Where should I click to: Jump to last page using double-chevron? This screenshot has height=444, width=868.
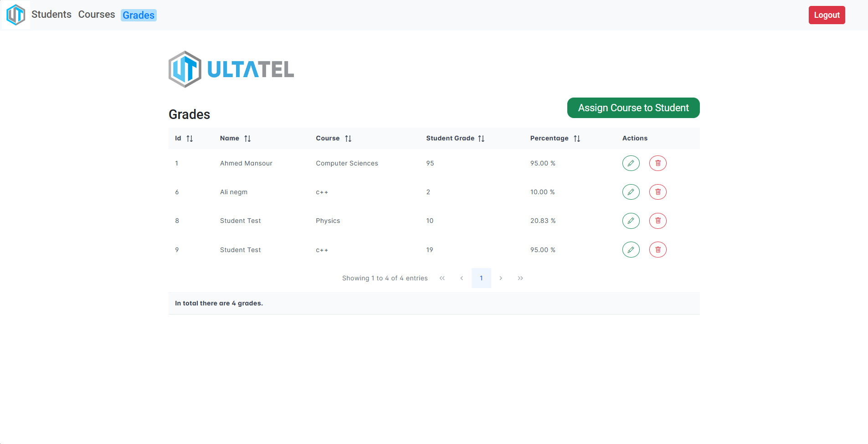tap(520, 278)
